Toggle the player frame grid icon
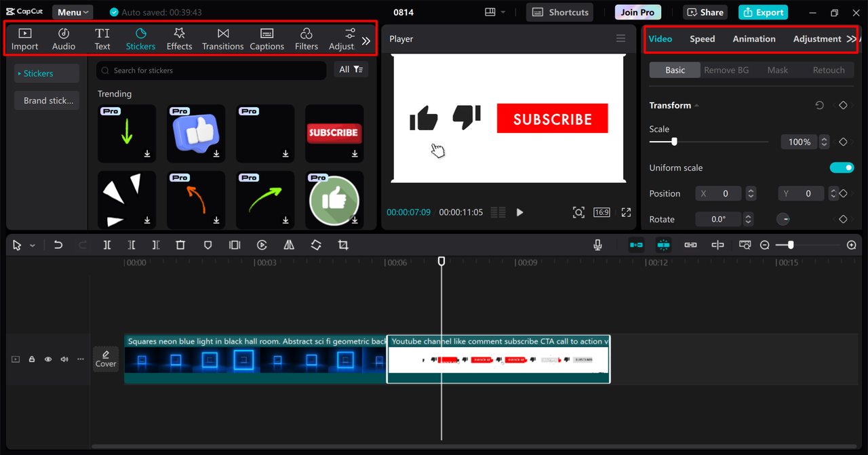 [498, 212]
